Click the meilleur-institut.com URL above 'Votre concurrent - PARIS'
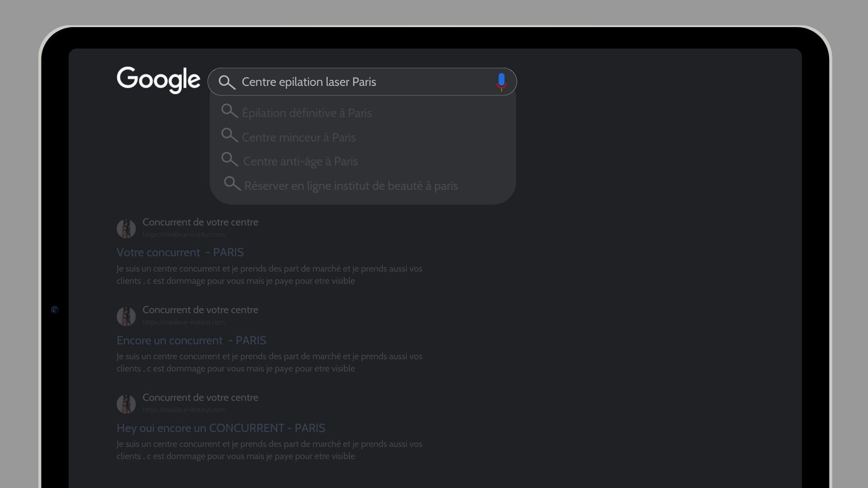This screenshot has height=488, width=868. 184,235
